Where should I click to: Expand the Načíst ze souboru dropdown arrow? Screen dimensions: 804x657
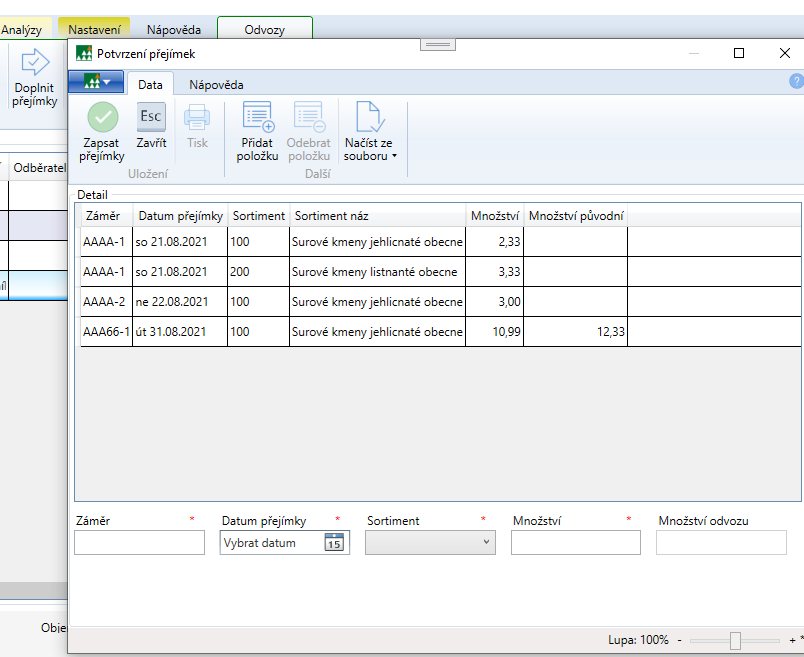coord(394,157)
